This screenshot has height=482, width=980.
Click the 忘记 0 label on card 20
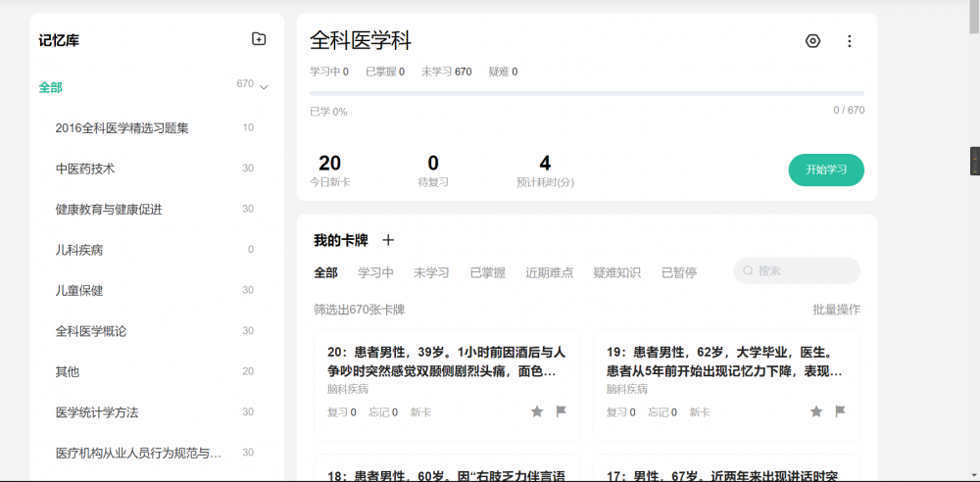pyautogui.click(x=383, y=412)
